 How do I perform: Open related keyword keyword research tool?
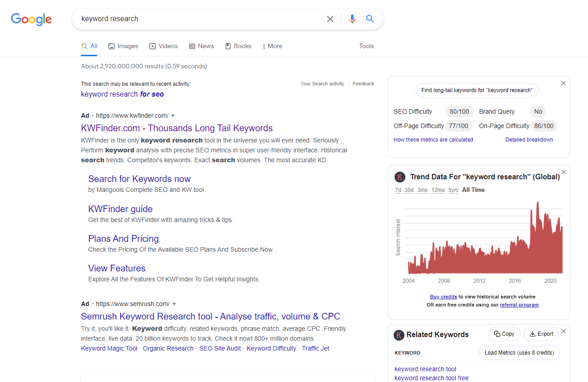pos(426,369)
